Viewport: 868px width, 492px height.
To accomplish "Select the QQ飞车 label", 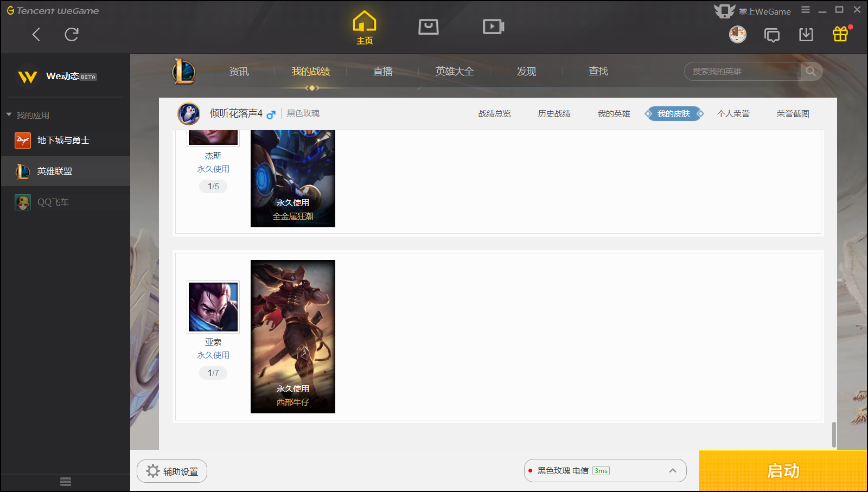I will click(53, 202).
